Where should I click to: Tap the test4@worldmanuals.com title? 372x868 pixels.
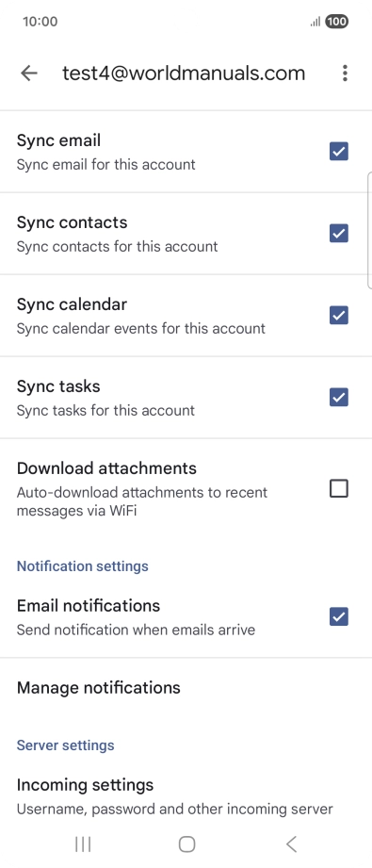pyautogui.click(x=184, y=74)
